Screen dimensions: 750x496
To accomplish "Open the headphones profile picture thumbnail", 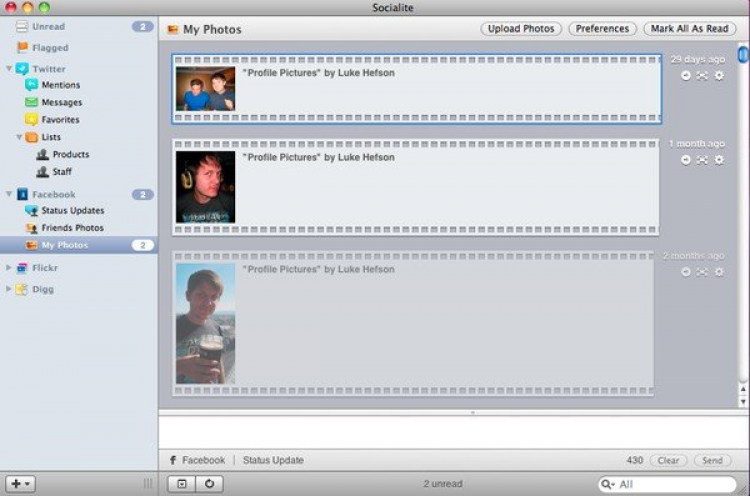I will 205,187.
